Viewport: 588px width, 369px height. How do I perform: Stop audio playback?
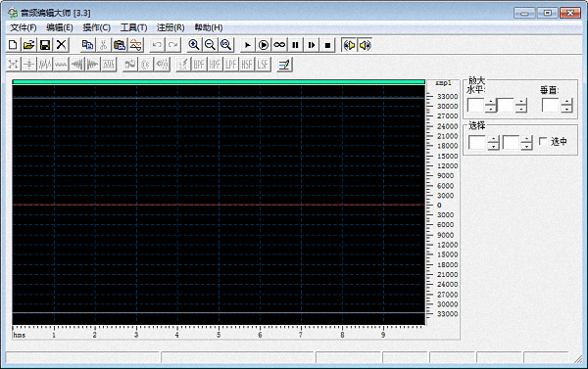point(327,45)
